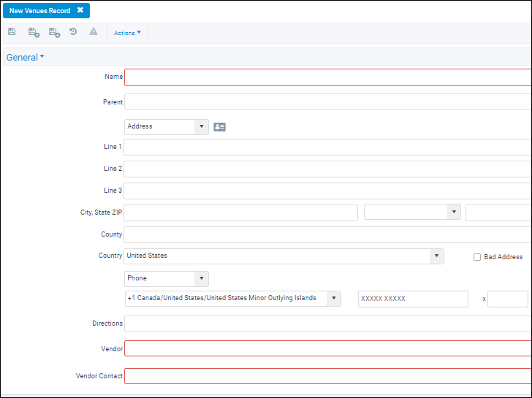Click the City input field
The height and width of the screenshot is (398, 532).
click(x=240, y=213)
